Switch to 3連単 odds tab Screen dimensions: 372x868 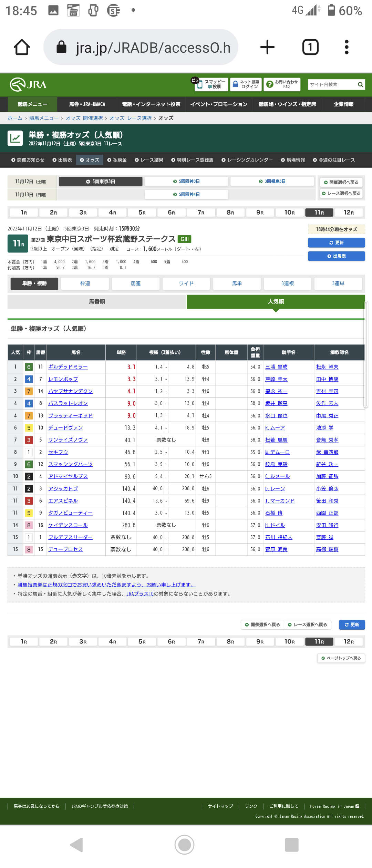tap(338, 283)
